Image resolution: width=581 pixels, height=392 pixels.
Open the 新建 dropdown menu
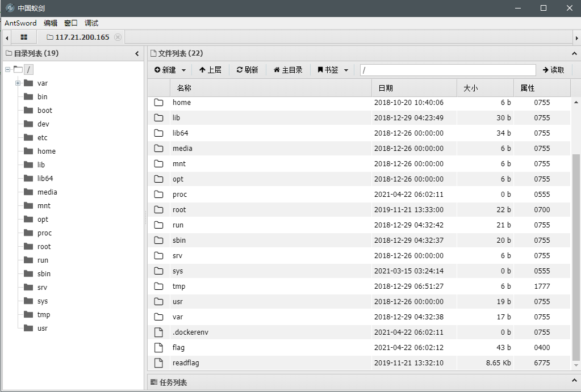pos(170,70)
